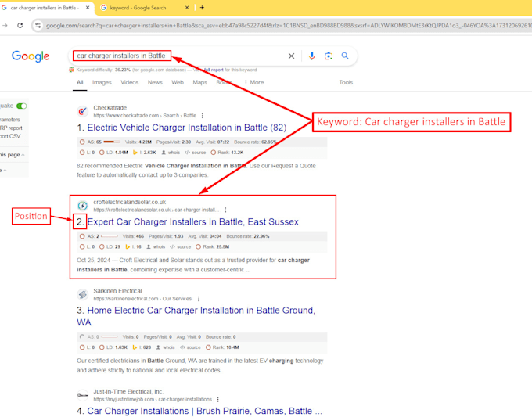Click whois for the Sarkinen Electrical result
Screen dimensions: 532x417
coord(166,347)
